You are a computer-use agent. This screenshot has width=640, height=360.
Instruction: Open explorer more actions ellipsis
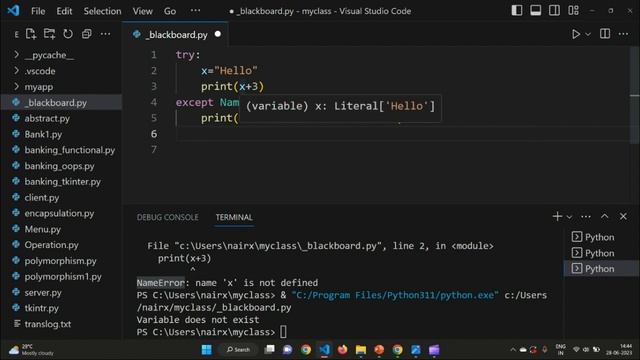pyautogui.click(x=105, y=34)
